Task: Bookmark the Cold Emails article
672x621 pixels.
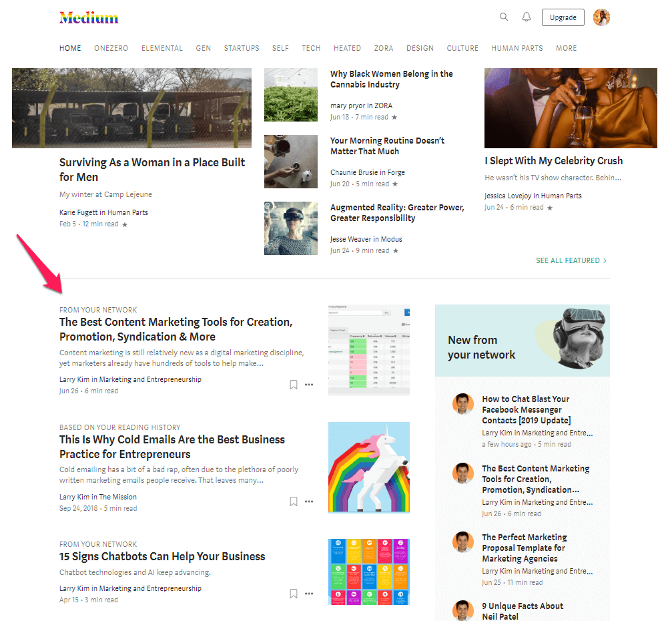Action: [x=294, y=501]
